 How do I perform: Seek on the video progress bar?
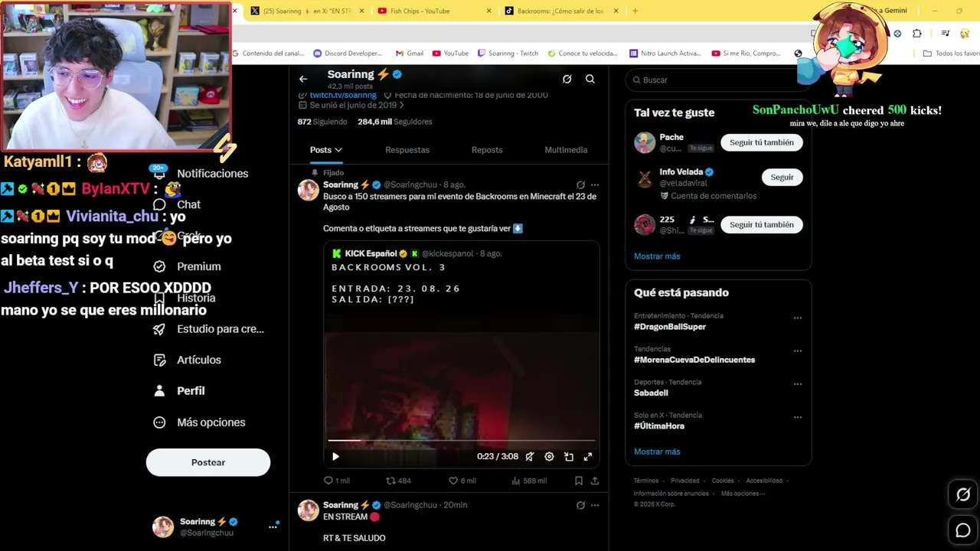click(x=462, y=440)
